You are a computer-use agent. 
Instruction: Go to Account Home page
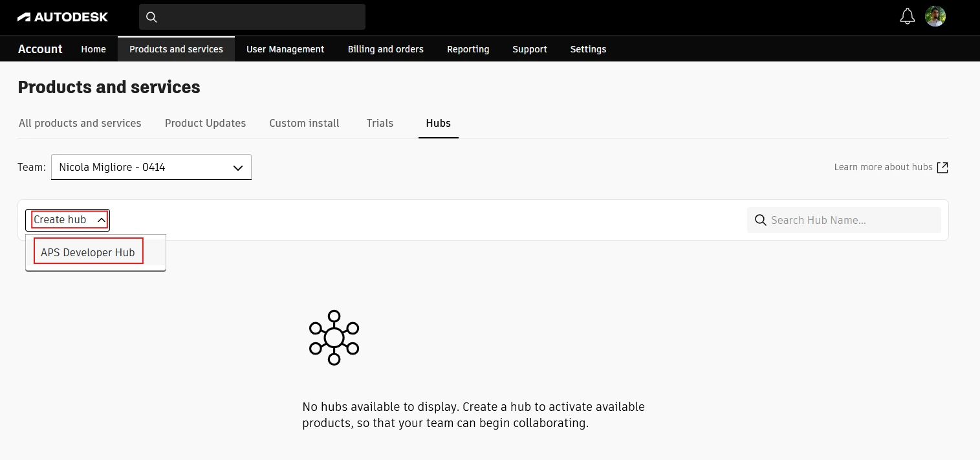93,49
